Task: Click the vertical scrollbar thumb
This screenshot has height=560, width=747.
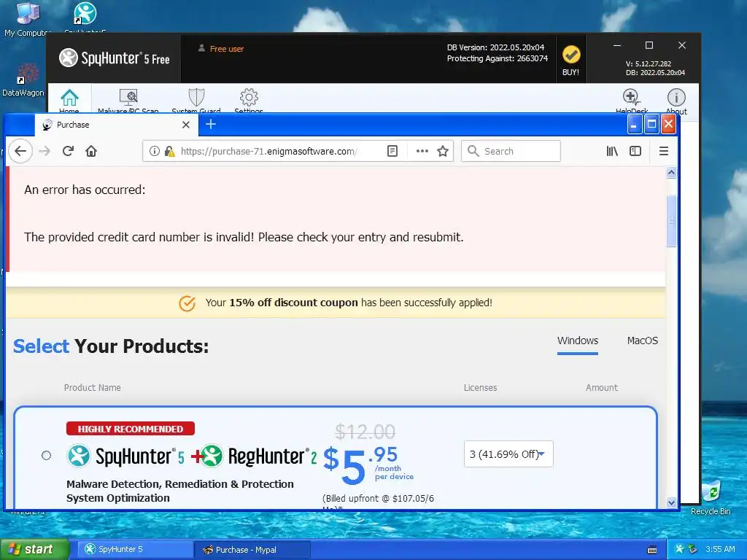Action: click(x=671, y=220)
